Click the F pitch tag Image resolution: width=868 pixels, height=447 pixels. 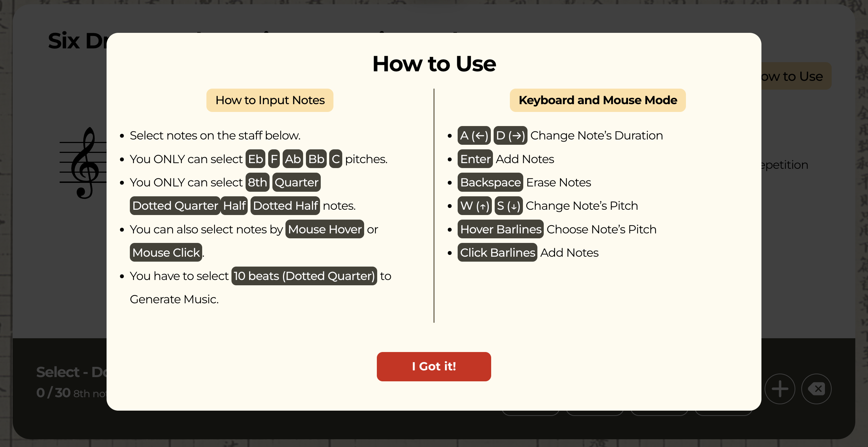click(274, 159)
